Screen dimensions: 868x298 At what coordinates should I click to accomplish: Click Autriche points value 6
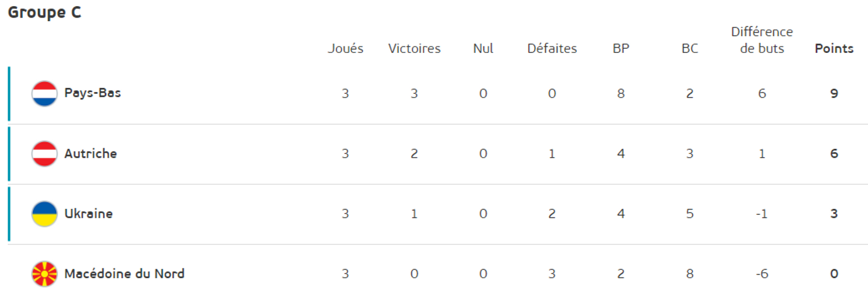pos(834,154)
